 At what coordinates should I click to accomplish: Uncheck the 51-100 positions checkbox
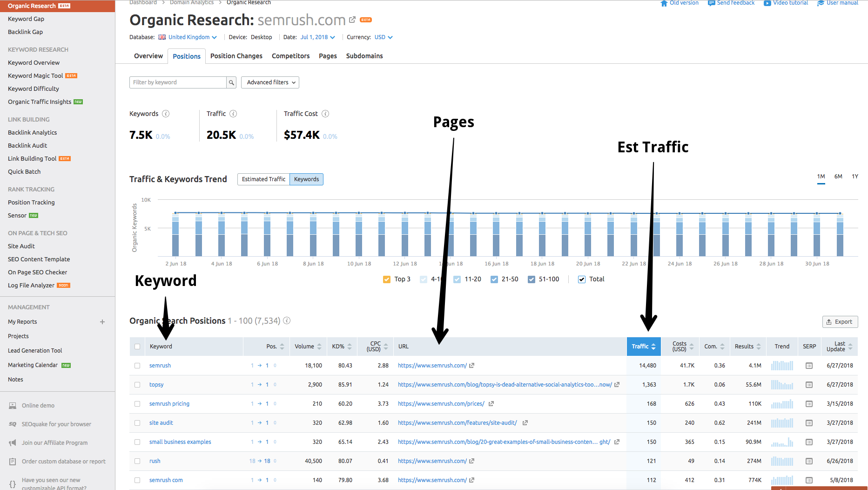[532, 279]
